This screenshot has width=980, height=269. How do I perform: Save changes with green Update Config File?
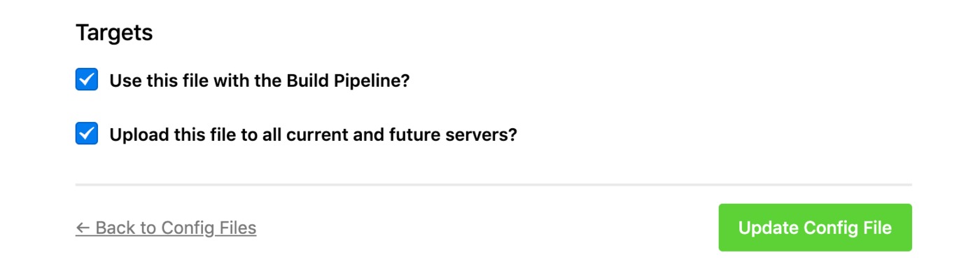(x=815, y=228)
